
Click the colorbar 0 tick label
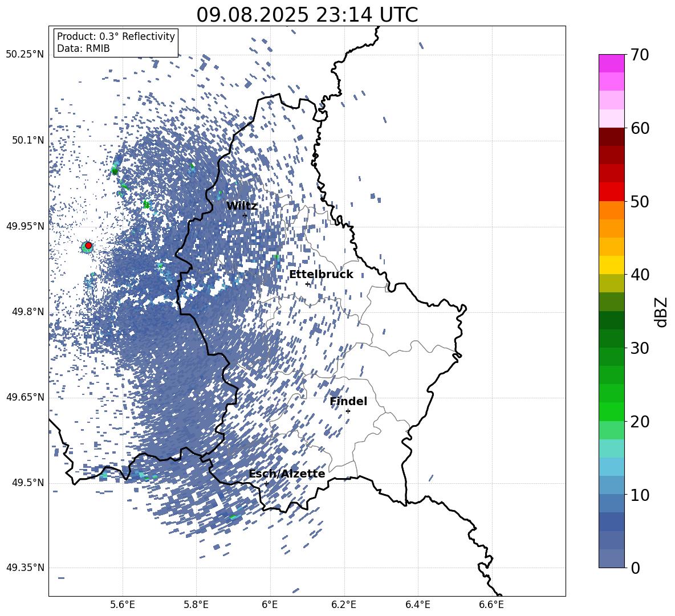pyautogui.click(x=636, y=568)
